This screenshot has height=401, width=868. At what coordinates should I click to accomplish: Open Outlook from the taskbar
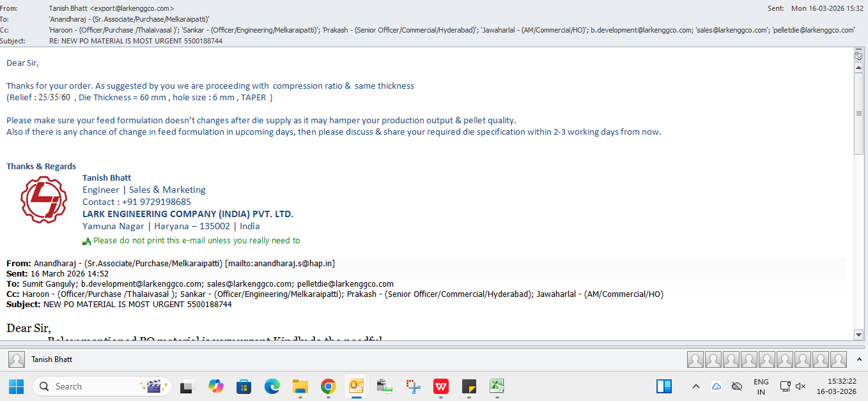click(x=355, y=386)
